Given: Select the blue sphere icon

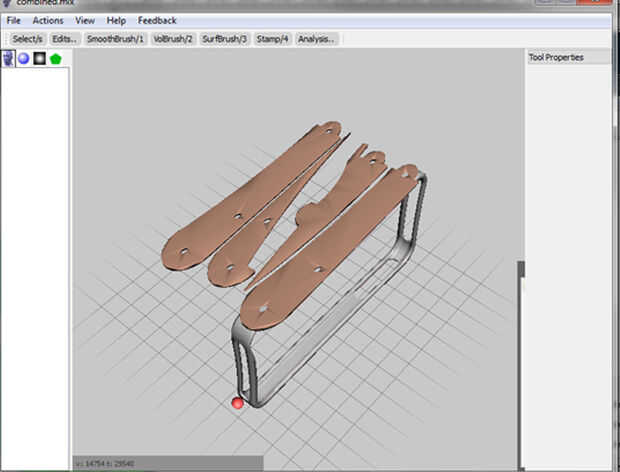Looking at the screenshot, I should (23, 58).
